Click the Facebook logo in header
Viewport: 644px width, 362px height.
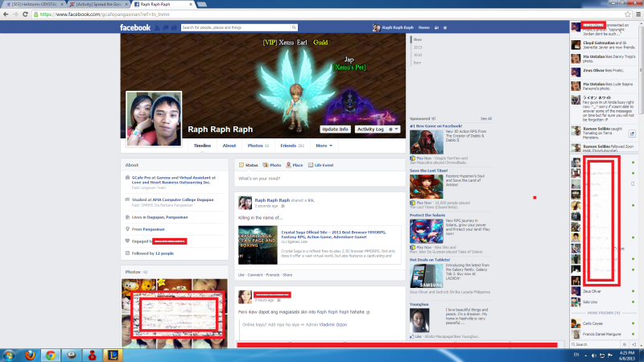click(135, 27)
